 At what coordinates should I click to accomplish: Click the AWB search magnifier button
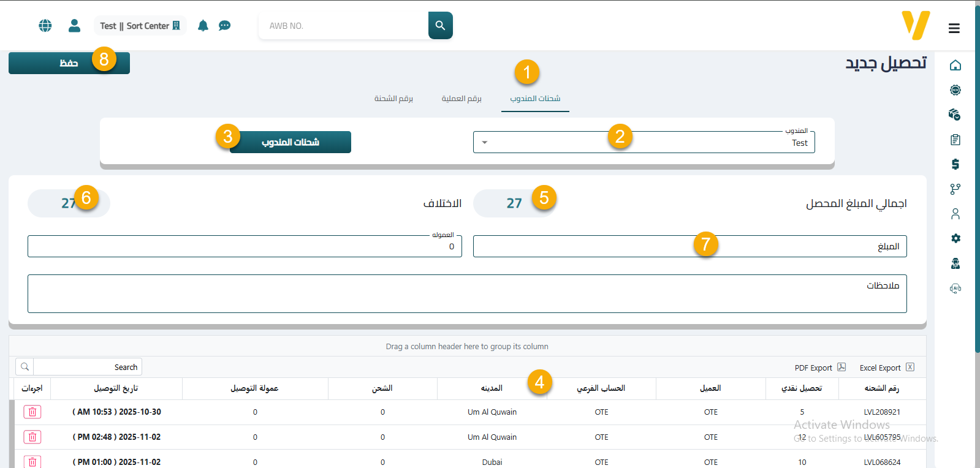coord(440,26)
